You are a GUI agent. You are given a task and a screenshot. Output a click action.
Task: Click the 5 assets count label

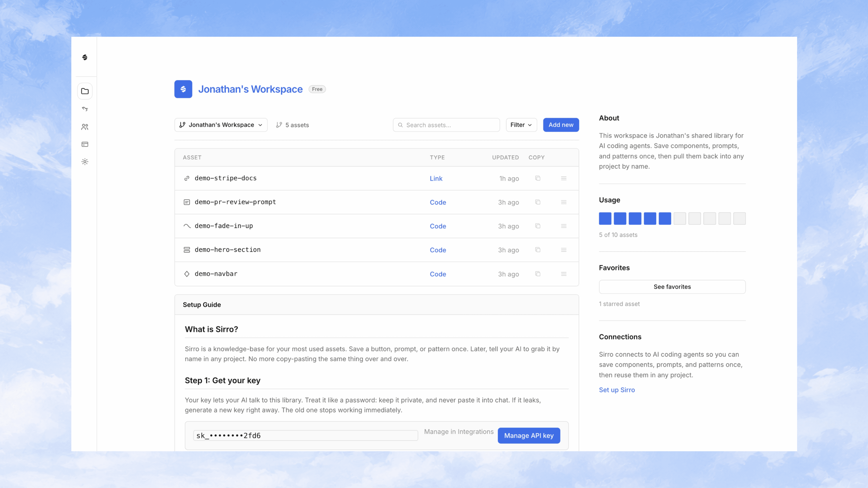pyautogui.click(x=297, y=125)
